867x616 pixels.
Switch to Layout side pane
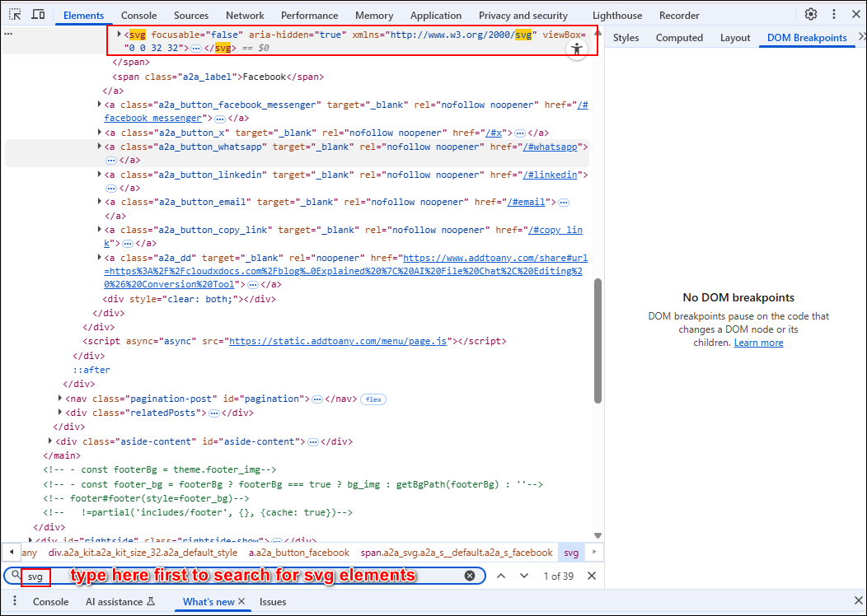735,38
